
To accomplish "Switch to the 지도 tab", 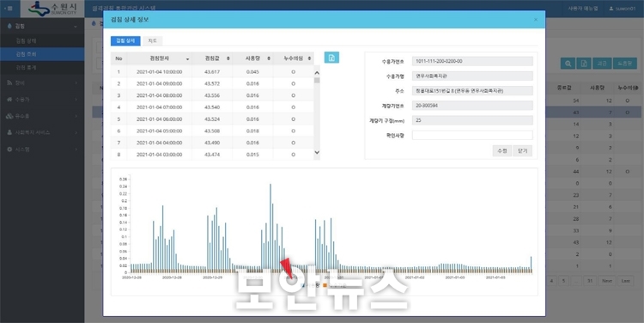I will [152, 40].
